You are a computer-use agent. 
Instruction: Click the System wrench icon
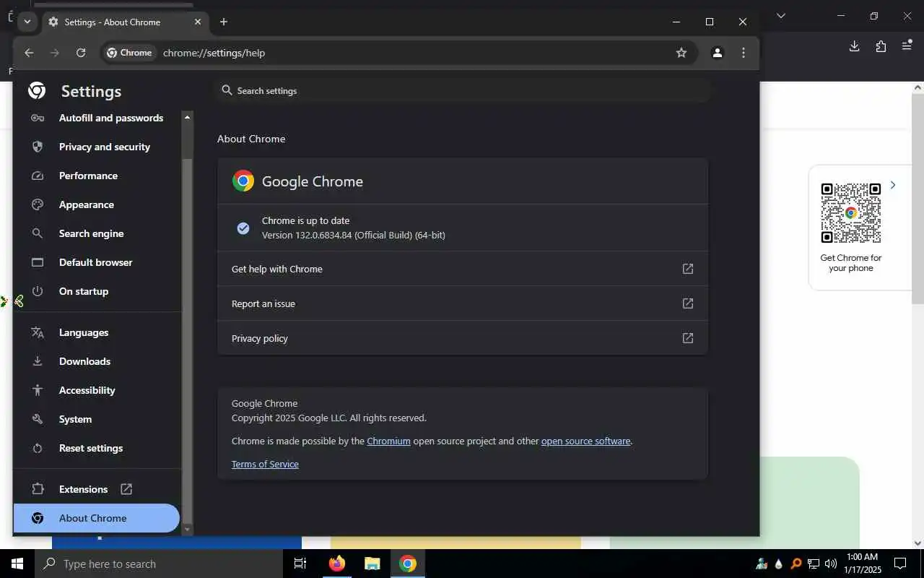[38, 419]
